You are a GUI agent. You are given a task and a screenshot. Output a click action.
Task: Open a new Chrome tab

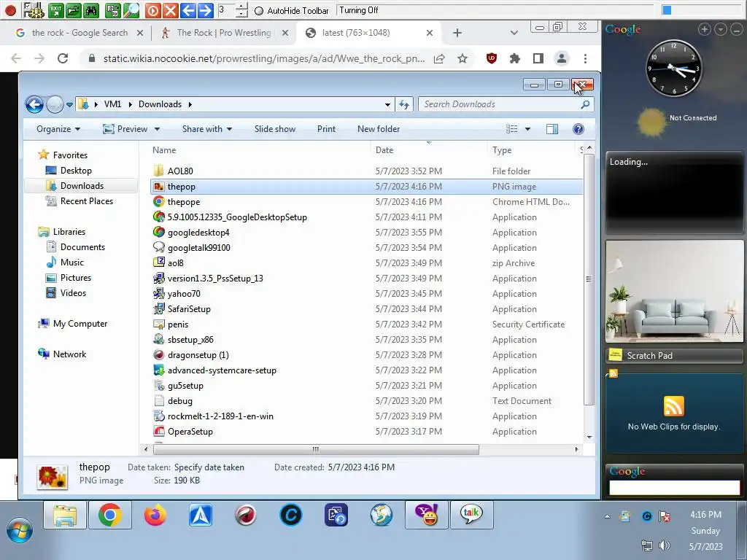tap(457, 33)
